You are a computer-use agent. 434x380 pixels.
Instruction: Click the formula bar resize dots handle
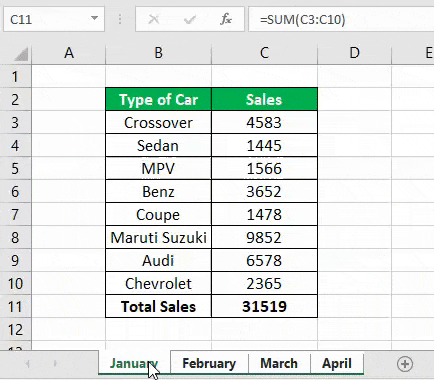(x=120, y=19)
